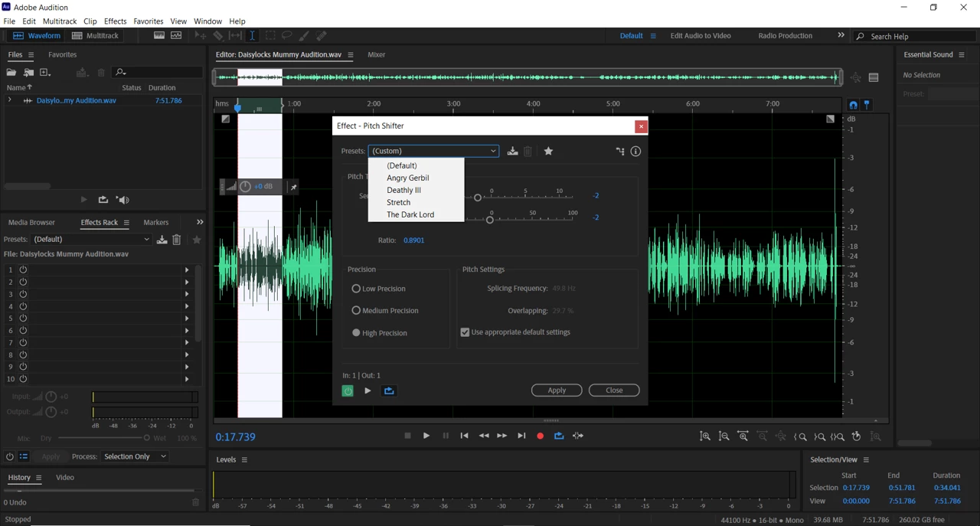Switch to Radio Production workspace

tap(785, 36)
